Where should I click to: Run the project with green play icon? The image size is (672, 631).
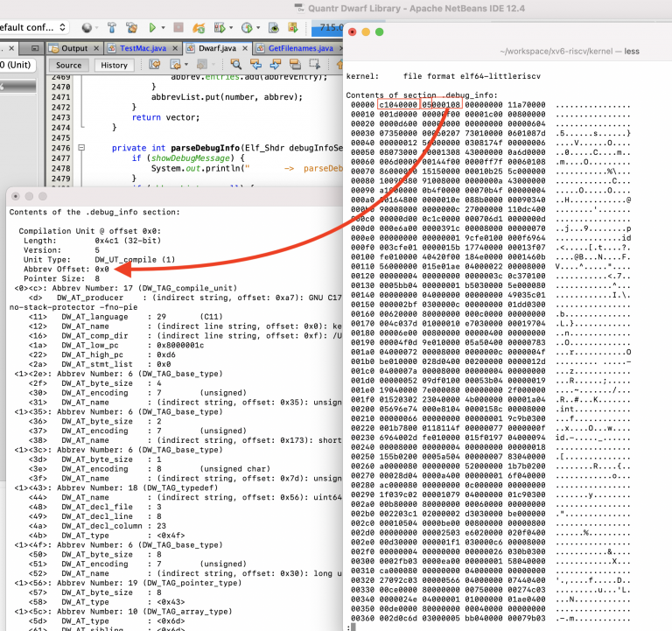point(152,28)
